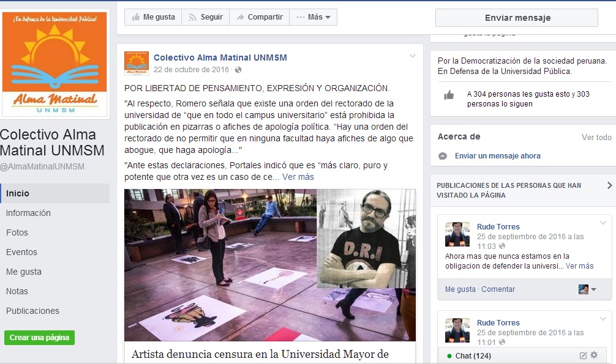This screenshot has height=364, width=616.
Task: Open chat settings gear icon
Action: (x=594, y=355)
